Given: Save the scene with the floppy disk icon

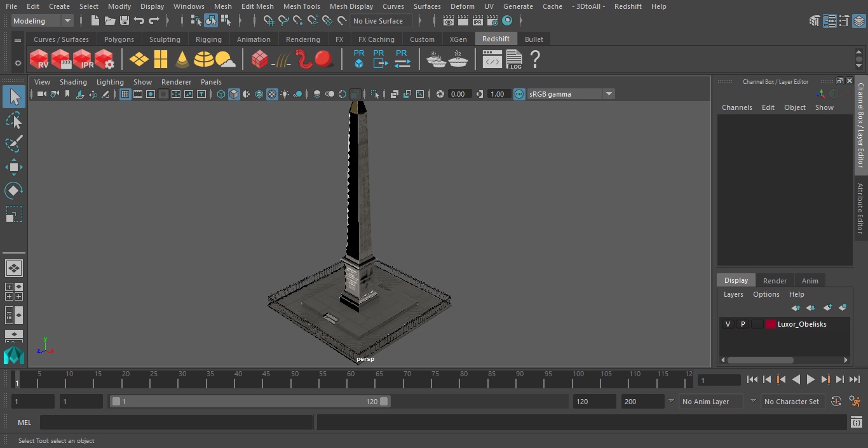Looking at the screenshot, I should coord(125,21).
